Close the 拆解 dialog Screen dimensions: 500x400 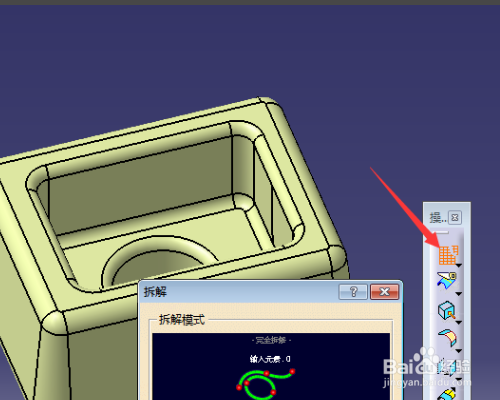(384, 292)
